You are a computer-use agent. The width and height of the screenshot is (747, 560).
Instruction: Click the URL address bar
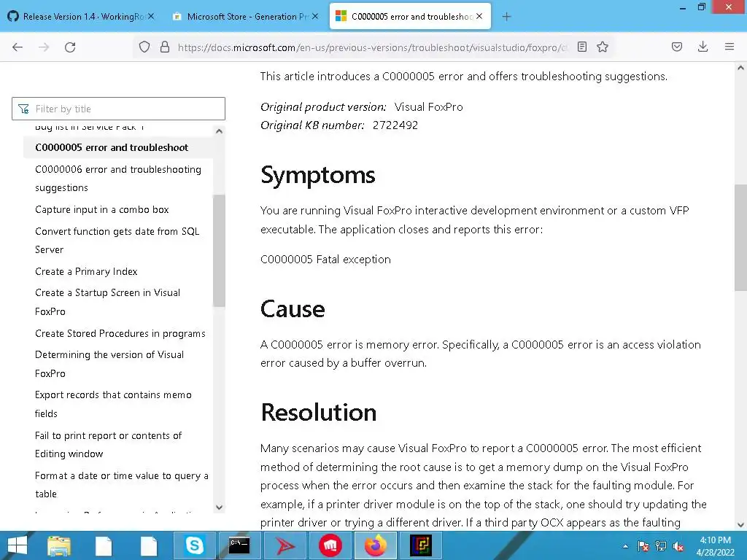tap(373, 47)
